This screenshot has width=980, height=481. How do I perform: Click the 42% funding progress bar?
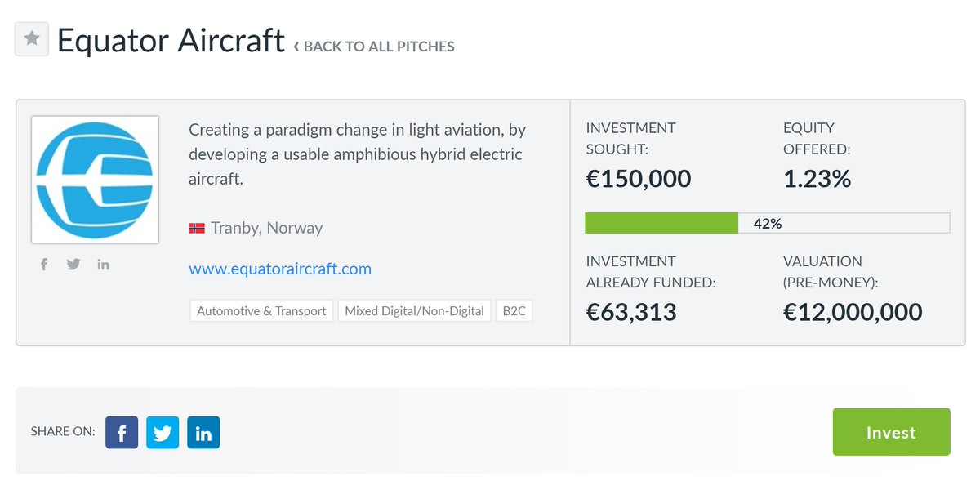767,223
